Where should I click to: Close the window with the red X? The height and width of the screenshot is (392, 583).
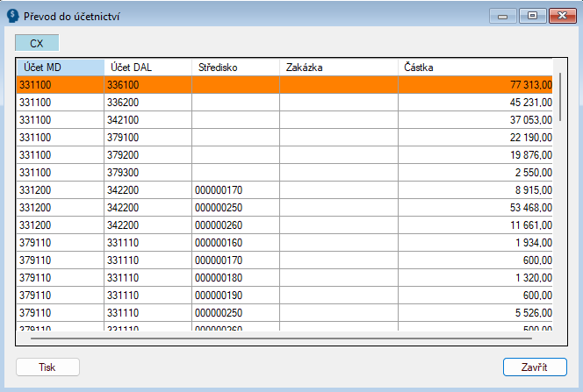pos(563,16)
